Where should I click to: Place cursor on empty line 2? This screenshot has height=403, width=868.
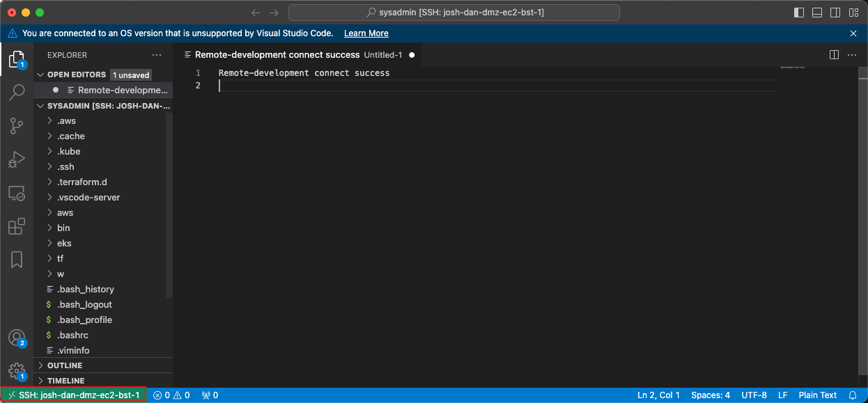[x=496, y=86]
